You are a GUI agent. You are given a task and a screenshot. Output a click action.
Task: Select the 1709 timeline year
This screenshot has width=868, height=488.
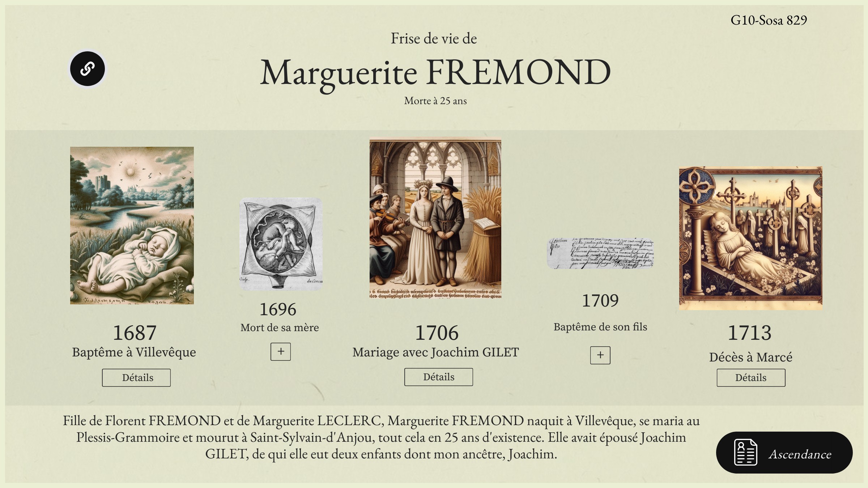[x=600, y=301]
